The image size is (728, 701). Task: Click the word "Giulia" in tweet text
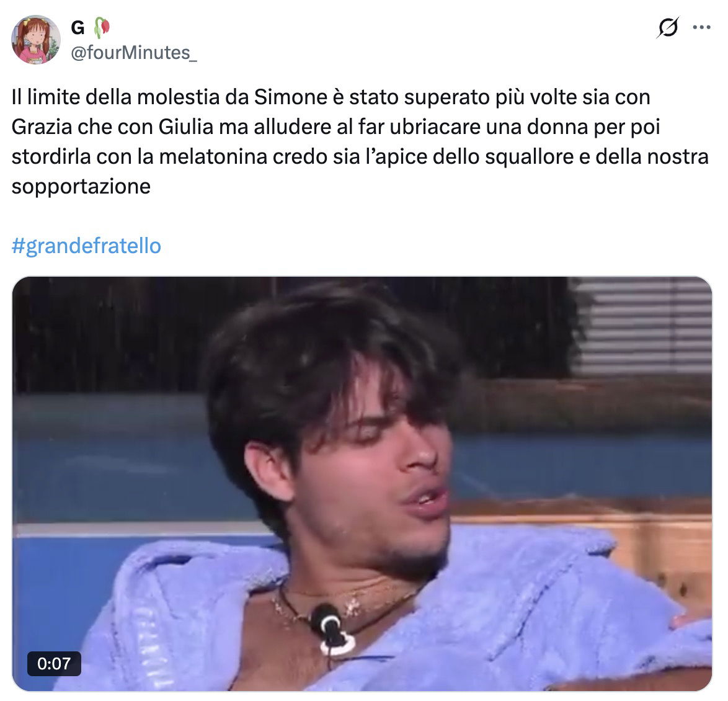[185, 127]
